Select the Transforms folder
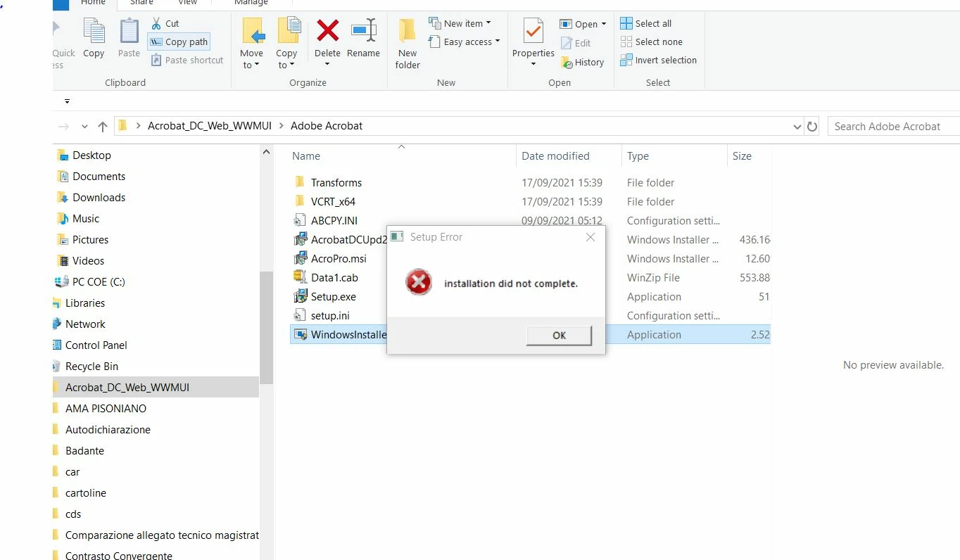Viewport: 960px width, 560px height. click(x=336, y=183)
